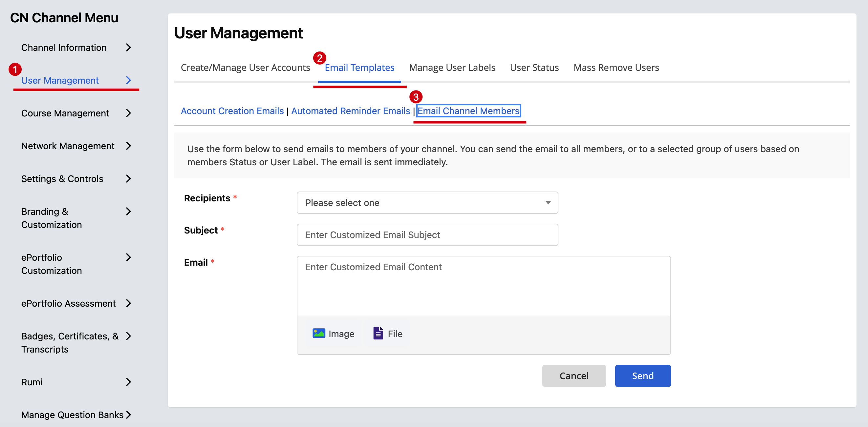Viewport: 868px width, 427px height.
Task: Expand Branding & Customization chevron
Action: [128, 211]
